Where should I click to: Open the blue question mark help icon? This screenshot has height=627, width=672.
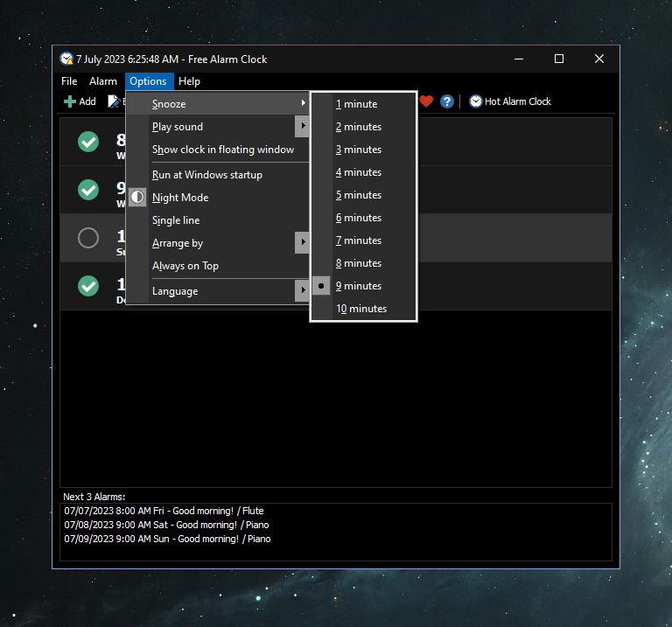click(446, 101)
